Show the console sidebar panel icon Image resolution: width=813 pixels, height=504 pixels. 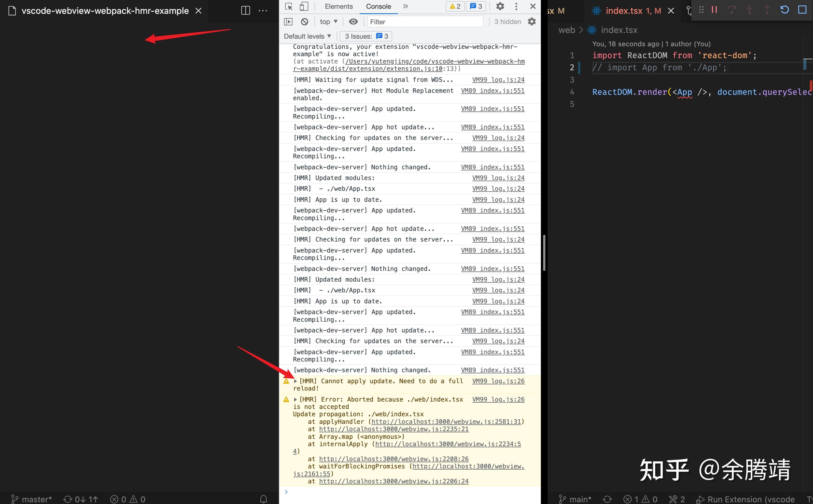[x=288, y=22]
